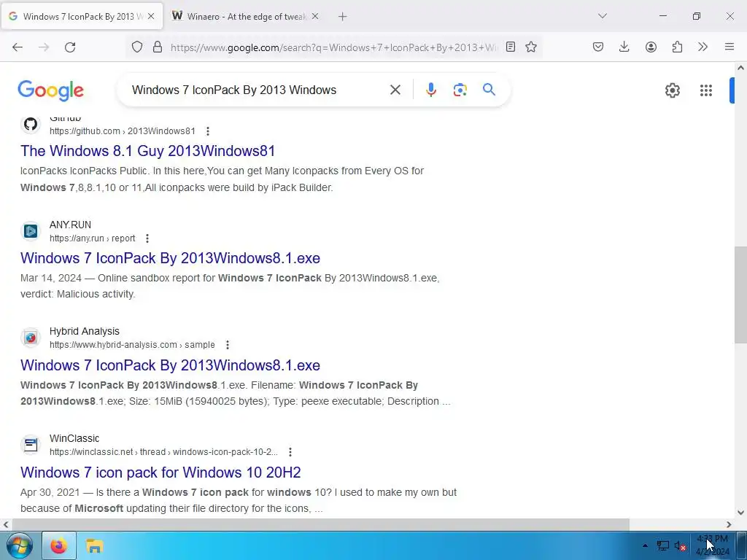Click the Firefox address bar URL
This screenshot has width=747, height=560.
point(333,47)
